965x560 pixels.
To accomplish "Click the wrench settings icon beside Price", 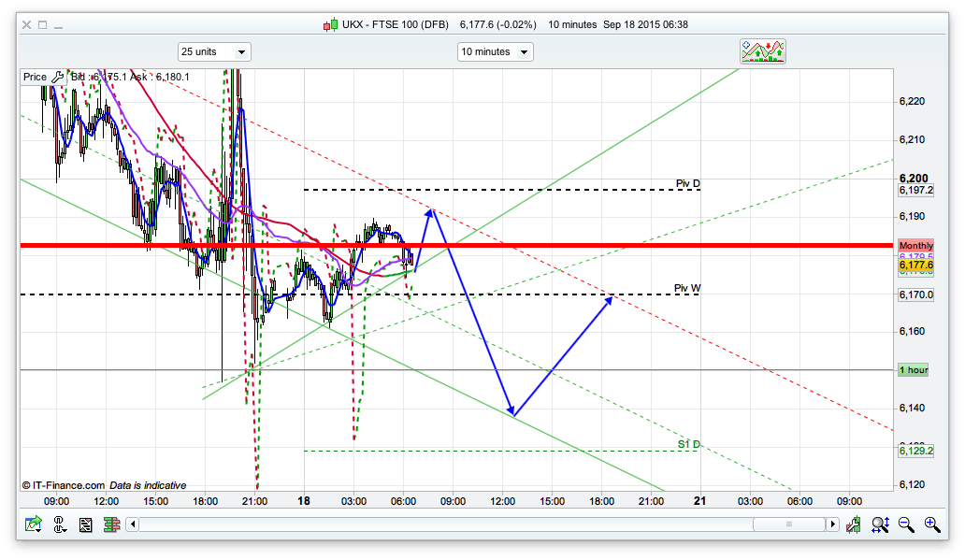I will point(58,77).
